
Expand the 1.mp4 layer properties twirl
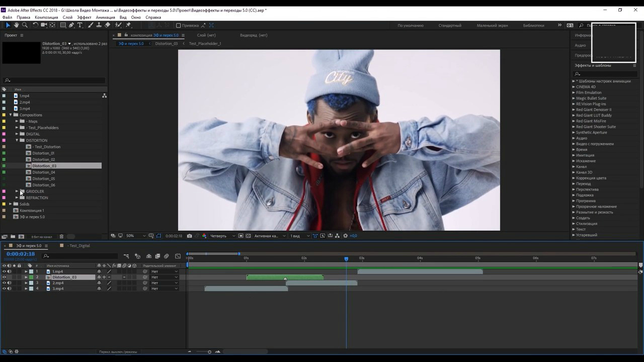[x=26, y=271]
